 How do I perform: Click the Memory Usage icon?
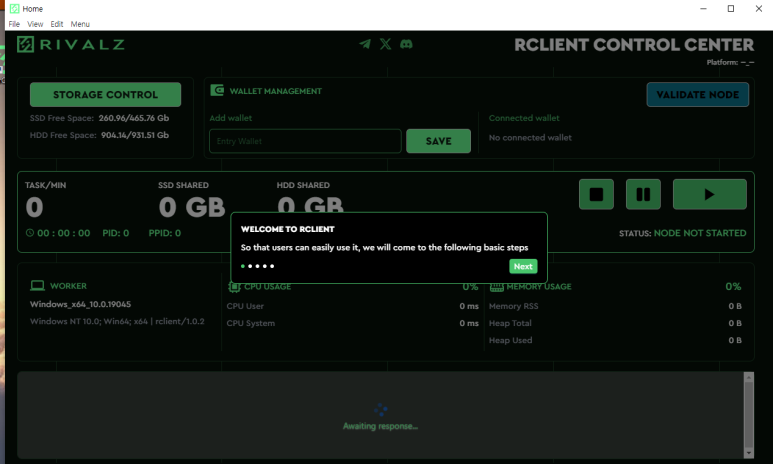[x=496, y=286]
